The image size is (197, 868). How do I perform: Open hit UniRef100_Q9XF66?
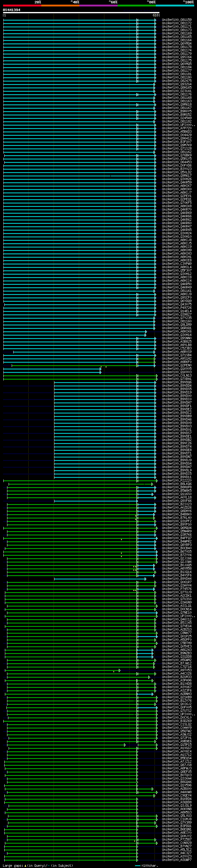pos(177,501)
